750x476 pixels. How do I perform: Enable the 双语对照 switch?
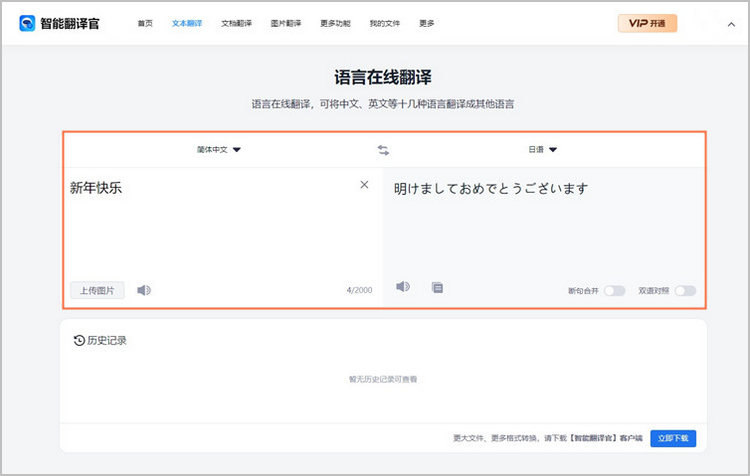685,291
